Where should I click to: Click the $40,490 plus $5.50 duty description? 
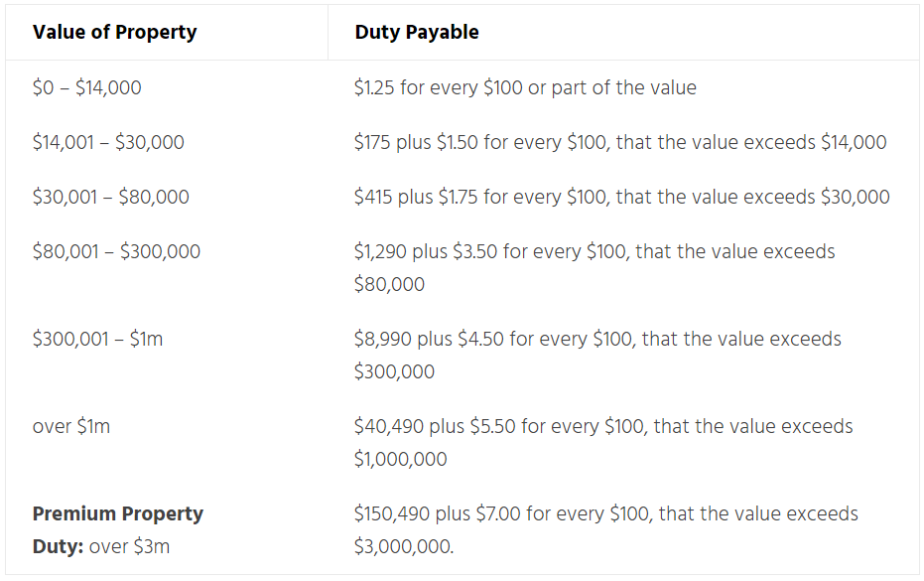603,442
